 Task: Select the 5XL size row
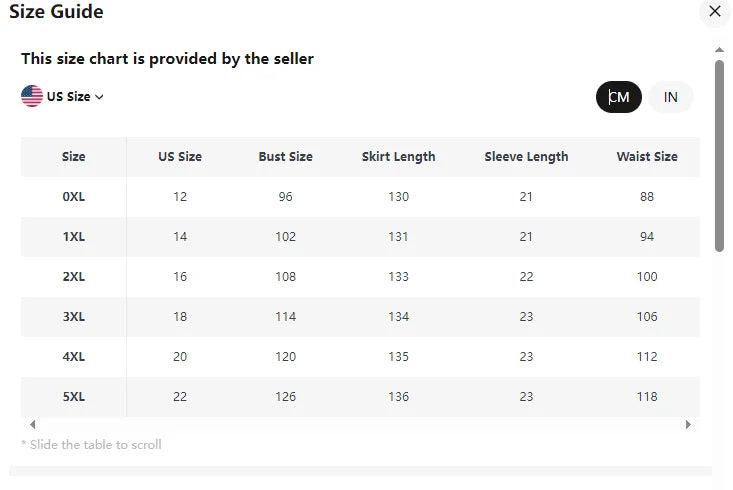[360, 397]
